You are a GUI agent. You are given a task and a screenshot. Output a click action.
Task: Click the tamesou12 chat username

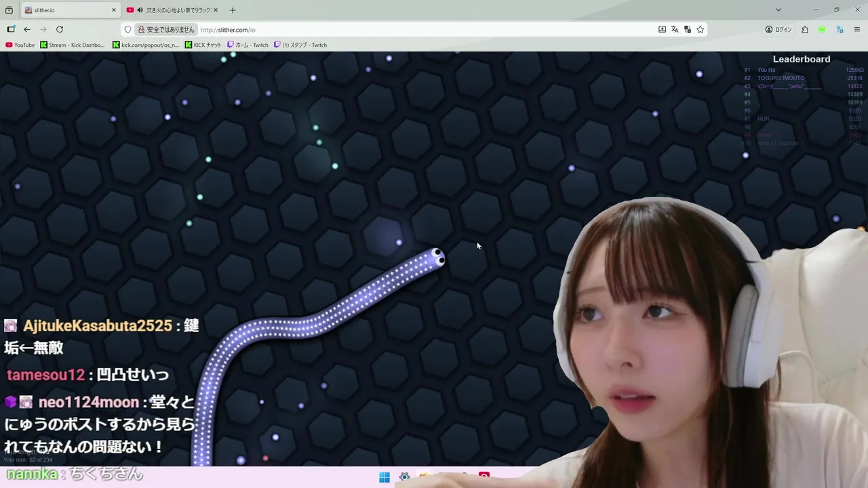[x=45, y=375]
